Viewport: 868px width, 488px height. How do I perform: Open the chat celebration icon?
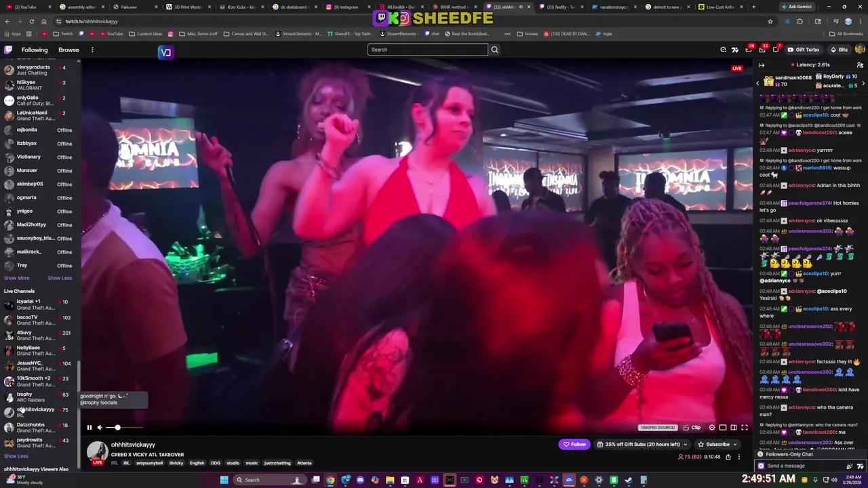coord(849,466)
